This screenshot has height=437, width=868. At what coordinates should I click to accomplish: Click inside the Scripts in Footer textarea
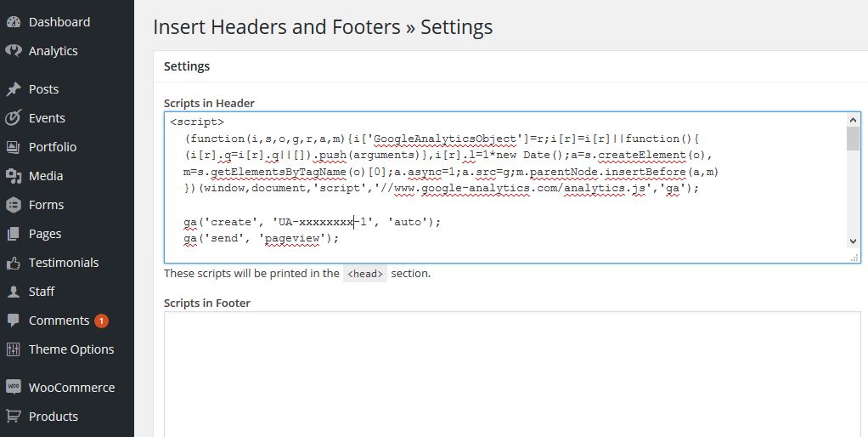pos(512,374)
